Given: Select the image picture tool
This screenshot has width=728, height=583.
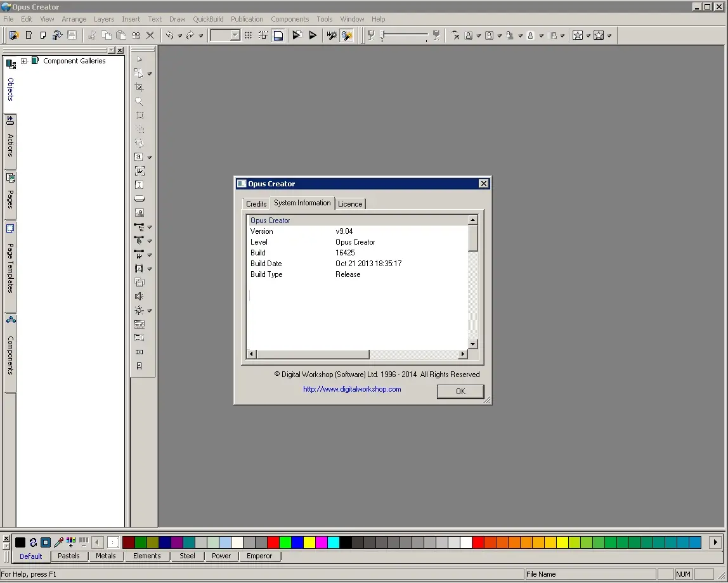Looking at the screenshot, I should [140, 212].
